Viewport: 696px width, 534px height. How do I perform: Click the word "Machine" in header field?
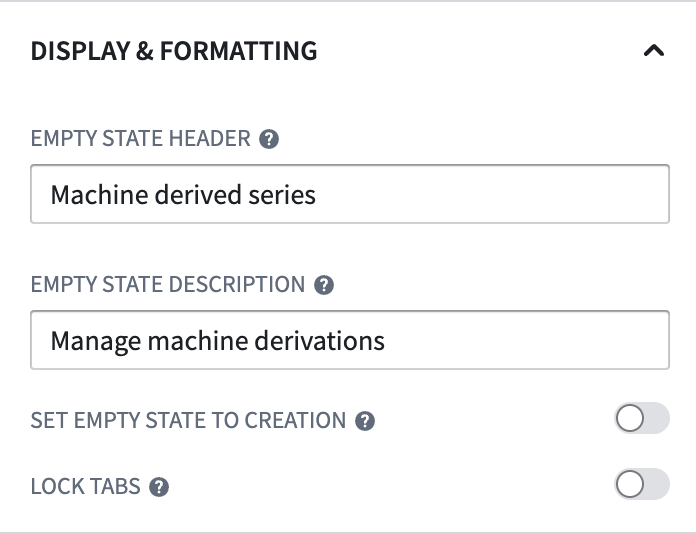[x=99, y=195]
